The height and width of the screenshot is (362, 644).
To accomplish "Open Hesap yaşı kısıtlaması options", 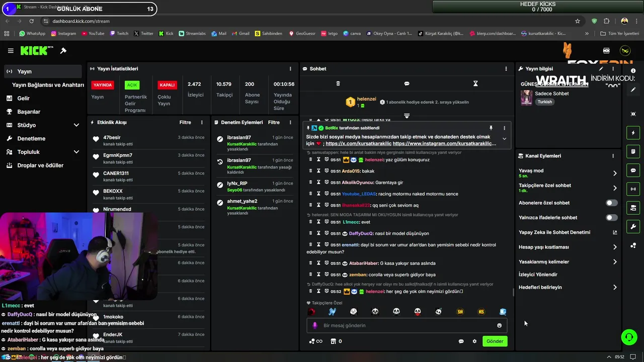I will 568,247.
